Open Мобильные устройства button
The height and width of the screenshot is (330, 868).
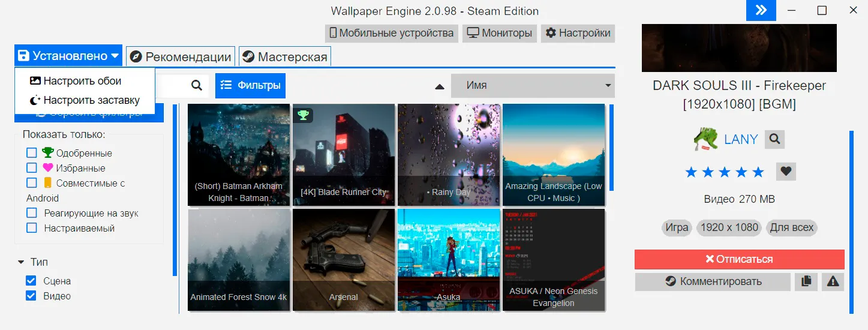point(392,33)
